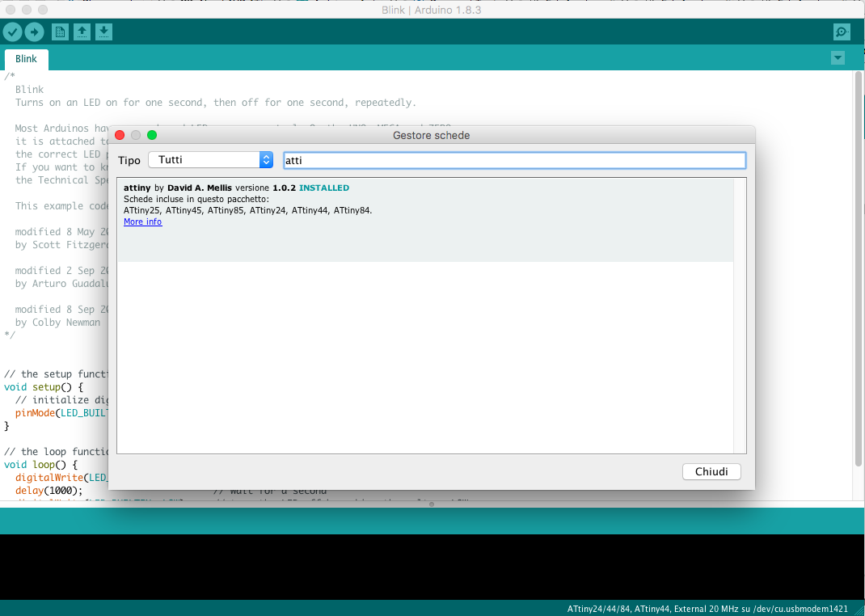Create a new sketch with the New icon
This screenshot has height=616, width=865.
pos(60,32)
